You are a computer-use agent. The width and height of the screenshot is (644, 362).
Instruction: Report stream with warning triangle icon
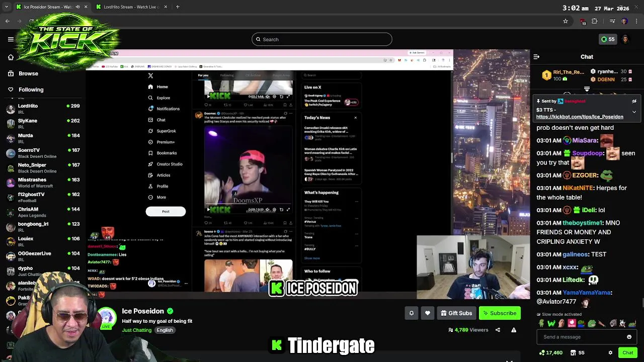pyautogui.click(x=514, y=330)
